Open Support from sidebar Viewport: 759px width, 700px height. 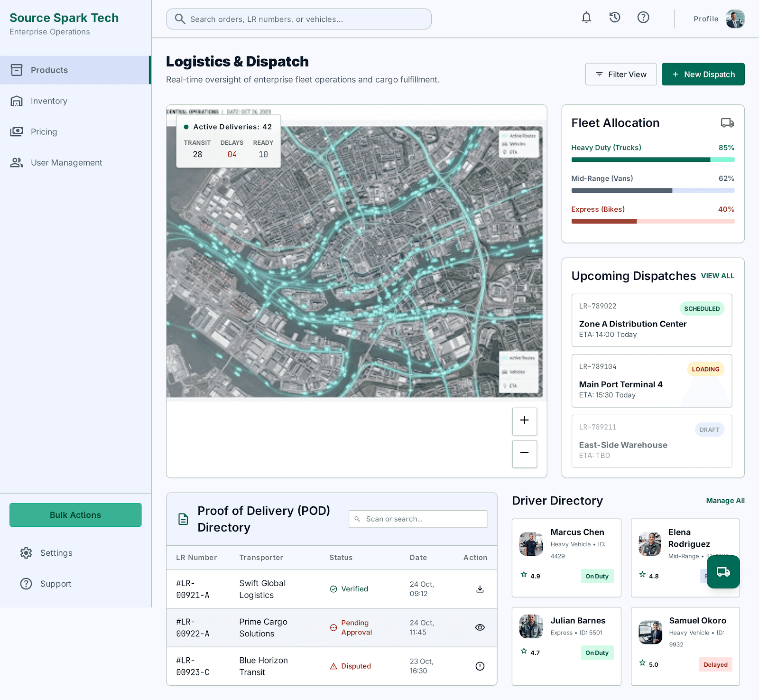[75, 584]
